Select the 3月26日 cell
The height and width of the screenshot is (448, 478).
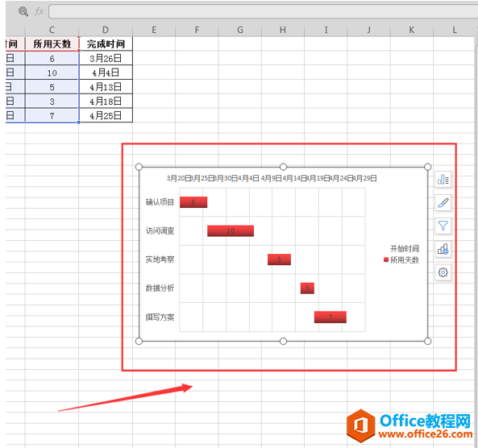click(x=106, y=58)
